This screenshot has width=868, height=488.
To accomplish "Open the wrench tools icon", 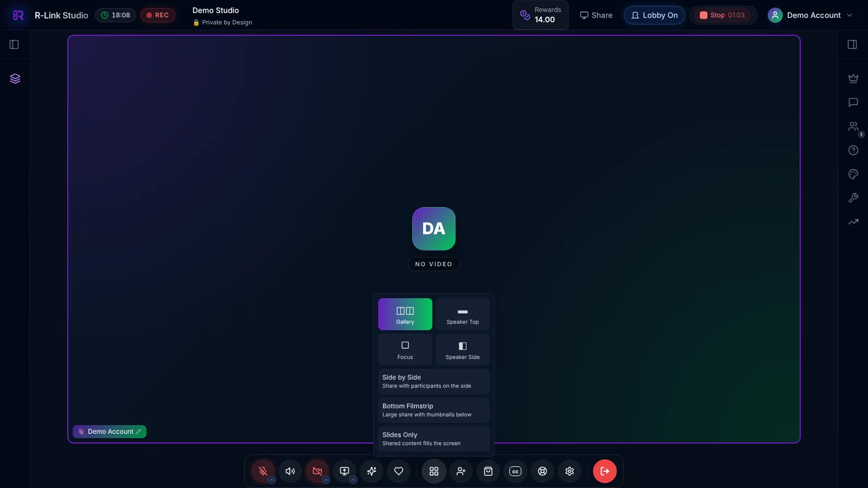I will [853, 198].
